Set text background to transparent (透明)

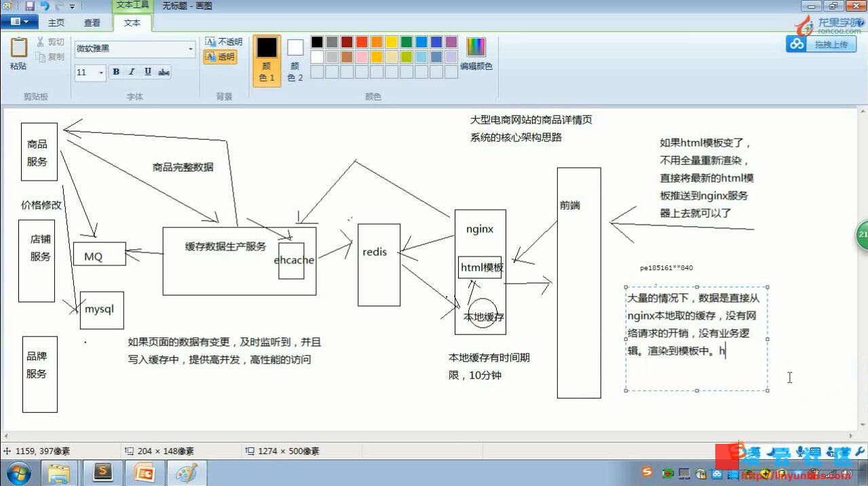click(220, 57)
